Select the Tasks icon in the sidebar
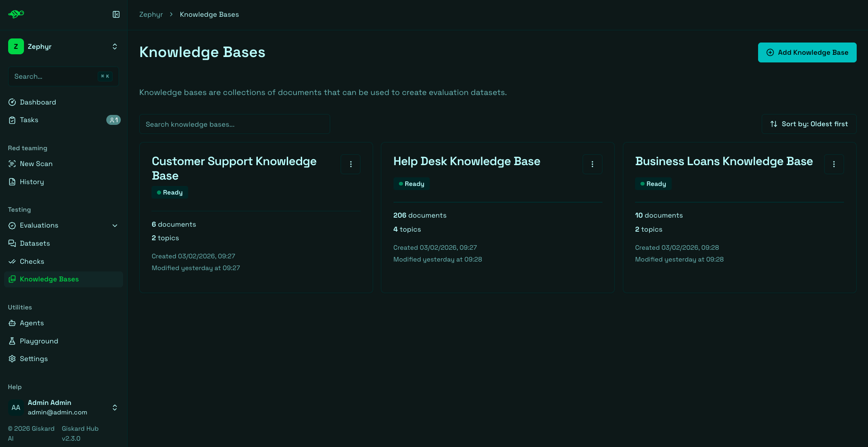 point(12,120)
